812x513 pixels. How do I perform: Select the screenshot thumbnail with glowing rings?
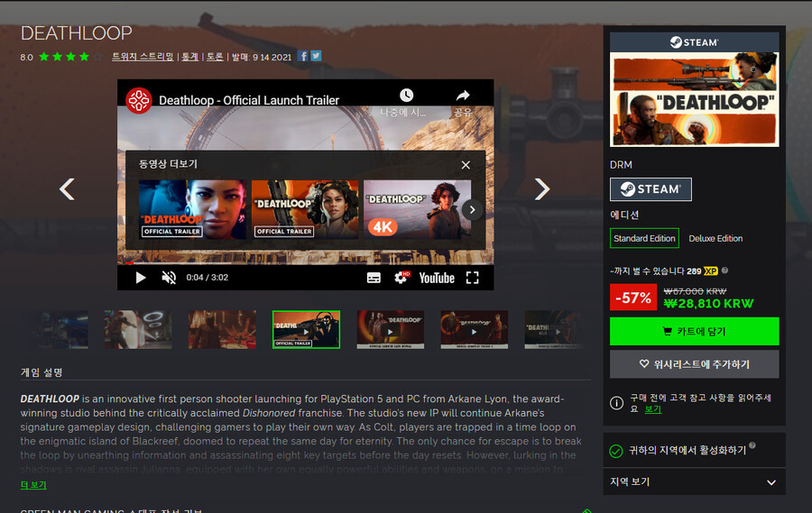tap(138, 330)
